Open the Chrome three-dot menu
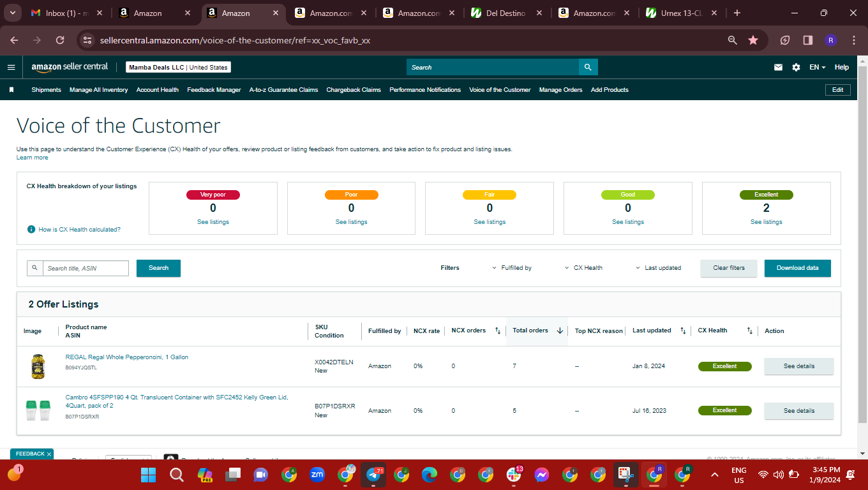This screenshot has height=490, width=868. click(x=854, y=40)
